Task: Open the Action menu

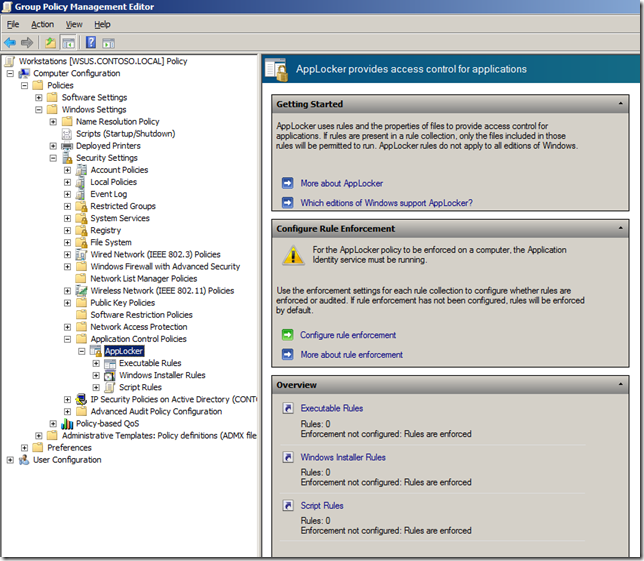Action: tap(42, 24)
